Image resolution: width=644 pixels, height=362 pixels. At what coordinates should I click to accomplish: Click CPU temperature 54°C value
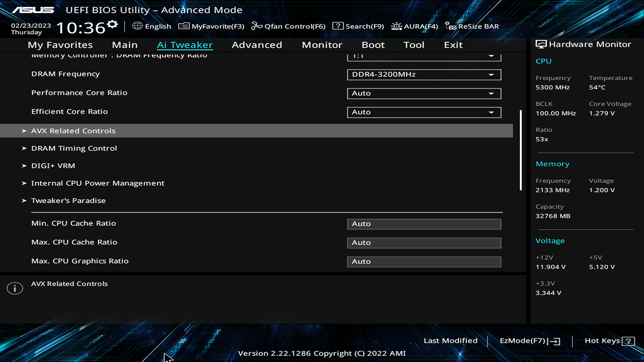tap(597, 87)
